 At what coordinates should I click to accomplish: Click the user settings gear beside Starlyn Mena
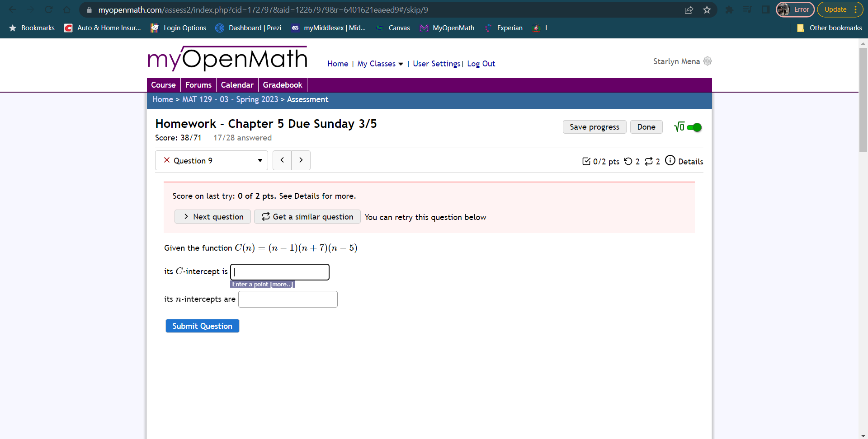(x=708, y=61)
